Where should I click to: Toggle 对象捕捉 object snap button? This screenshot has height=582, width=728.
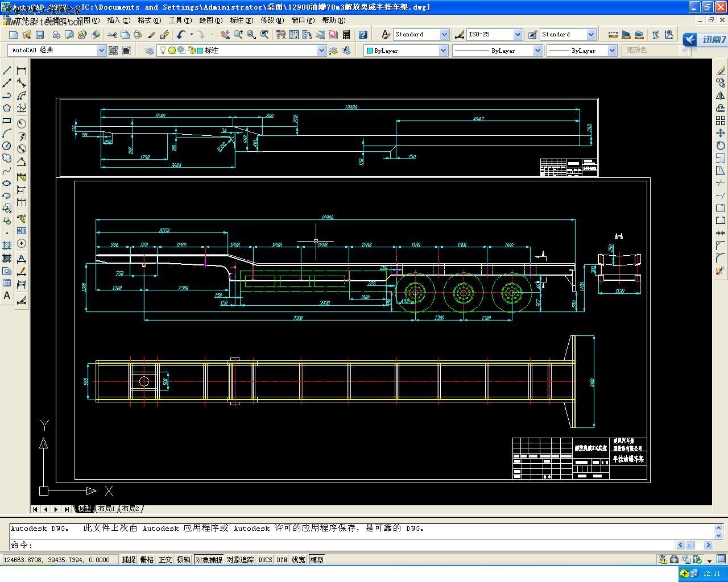209,560
